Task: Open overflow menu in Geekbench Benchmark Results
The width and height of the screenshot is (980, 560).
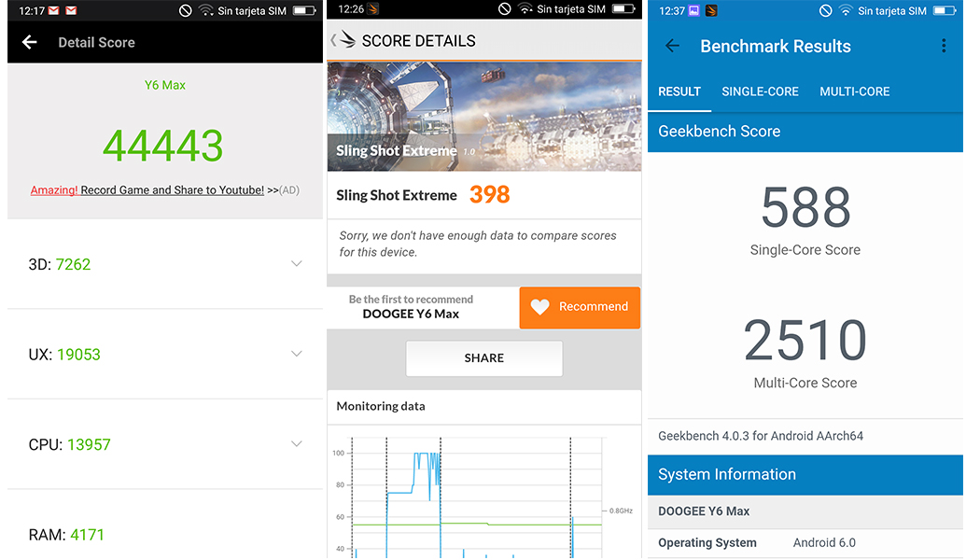Action: [x=944, y=46]
